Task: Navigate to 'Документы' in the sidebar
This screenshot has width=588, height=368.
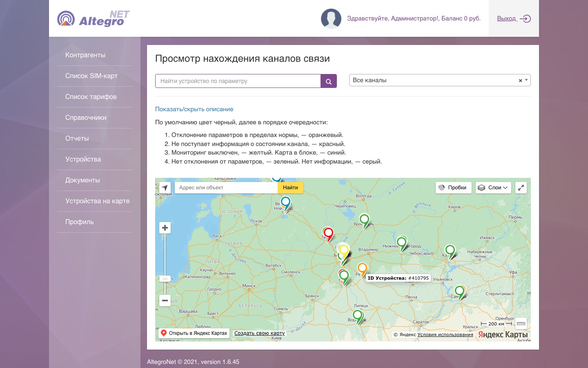Action: tap(82, 180)
